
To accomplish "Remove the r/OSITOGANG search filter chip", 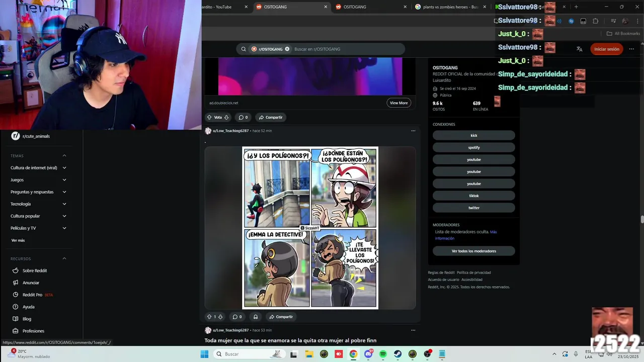I will (x=287, y=49).
